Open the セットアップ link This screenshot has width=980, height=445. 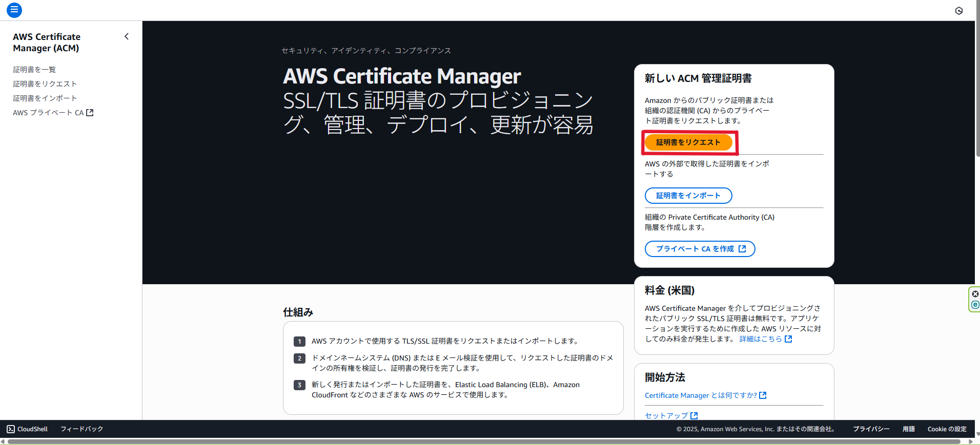pyautogui.click(x=671, y=415)
